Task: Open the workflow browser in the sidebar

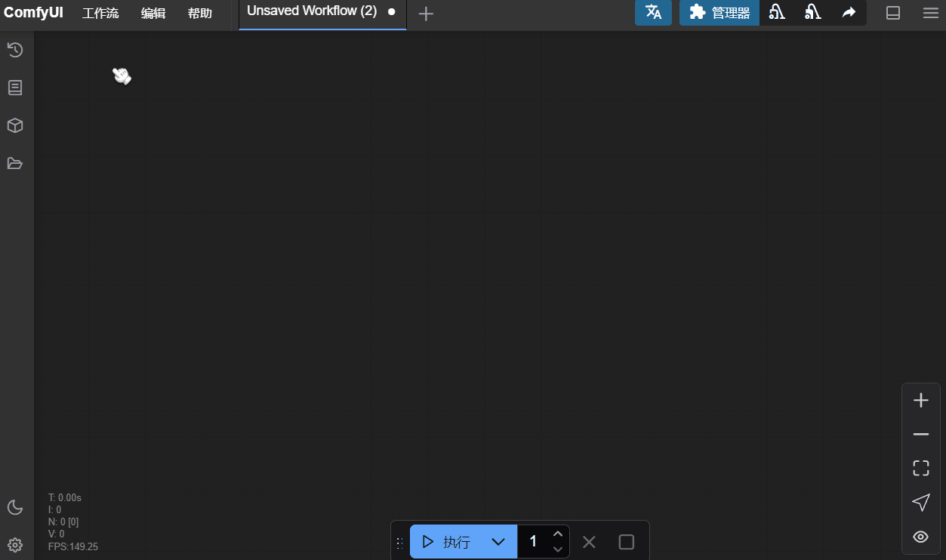Action: [15, 163]
